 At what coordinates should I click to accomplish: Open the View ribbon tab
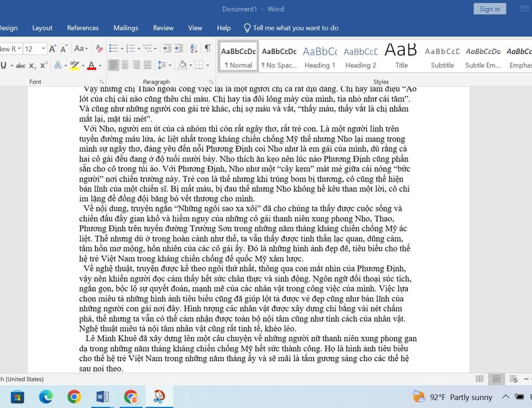point(195,28)
